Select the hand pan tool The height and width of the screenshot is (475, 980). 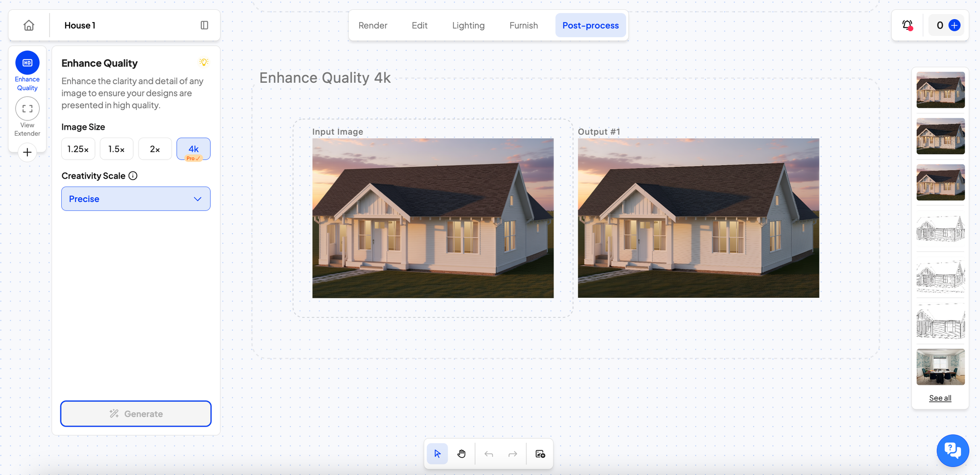(x=462, y=454)
